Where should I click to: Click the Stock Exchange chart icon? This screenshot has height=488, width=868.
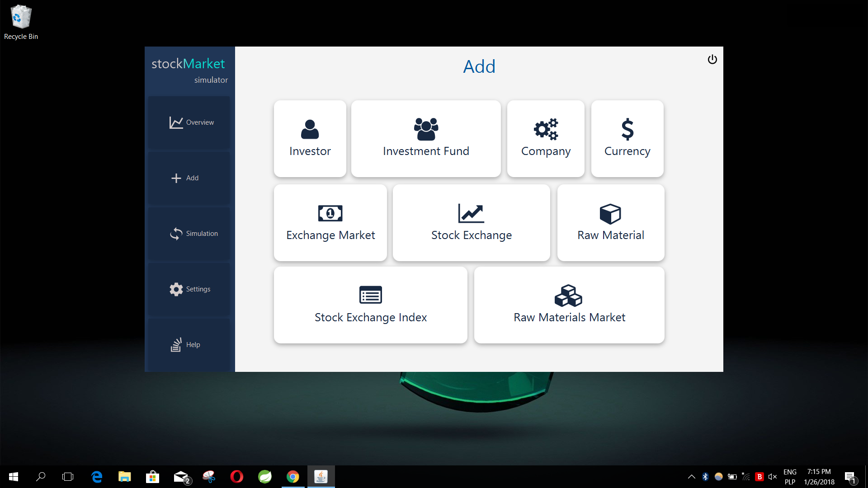(471, 213)
